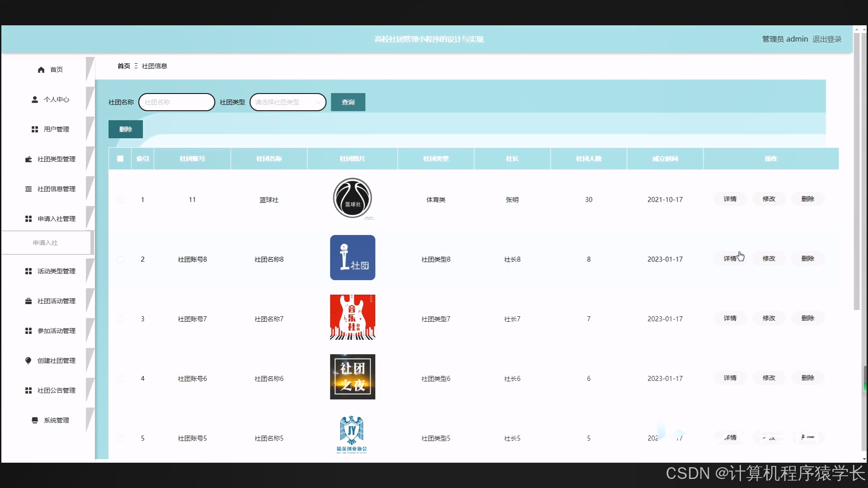This screenshot has width=868, height=488.
Task: Expand the 创建社团管理 menu
Action: [x=47, y=361]
